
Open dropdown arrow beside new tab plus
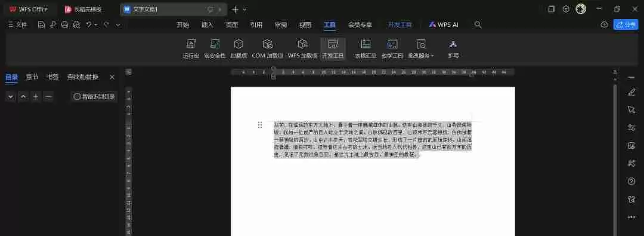pos(245,9)
